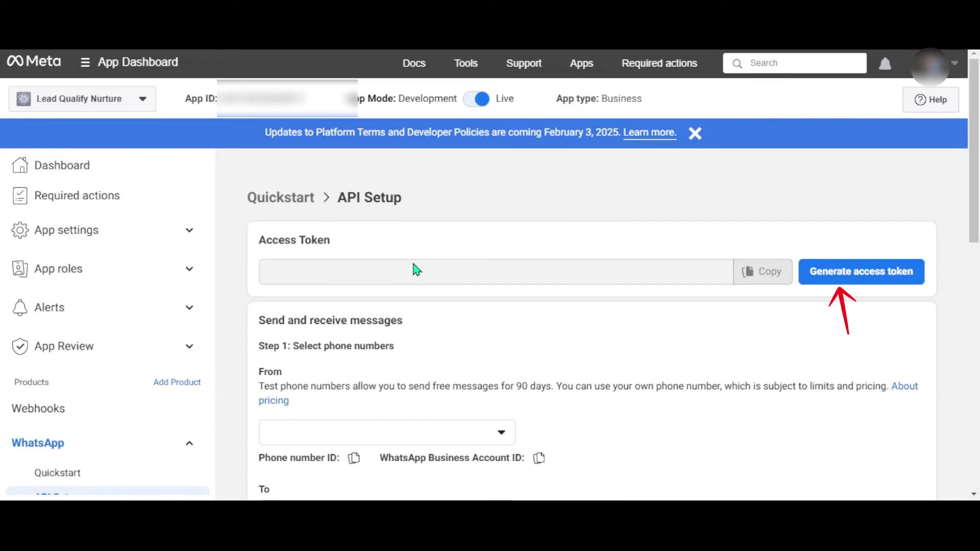This screenshot has height=551, width=980.
Task: Click the Dashboard house icon
Action: coord(20,165)
